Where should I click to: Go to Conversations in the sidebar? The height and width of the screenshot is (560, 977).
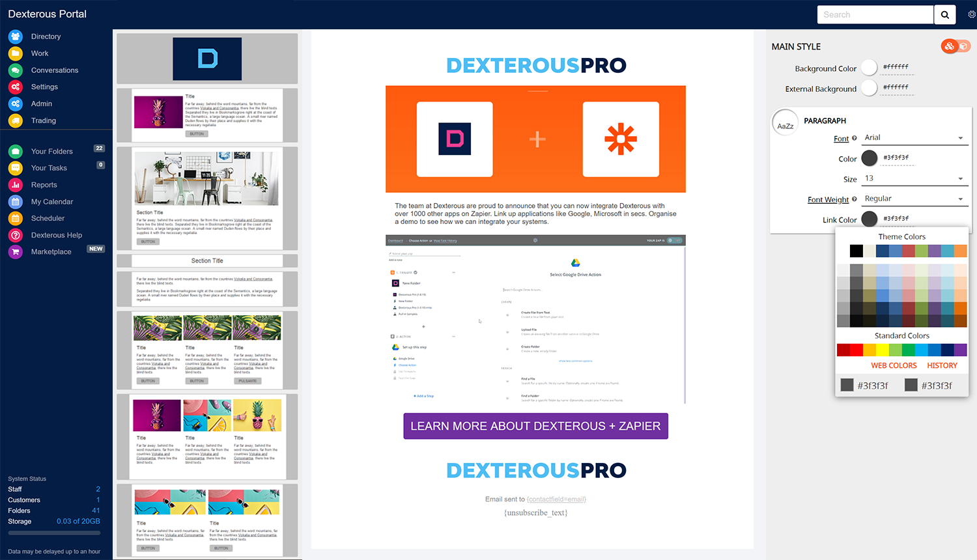click(55, 70)
